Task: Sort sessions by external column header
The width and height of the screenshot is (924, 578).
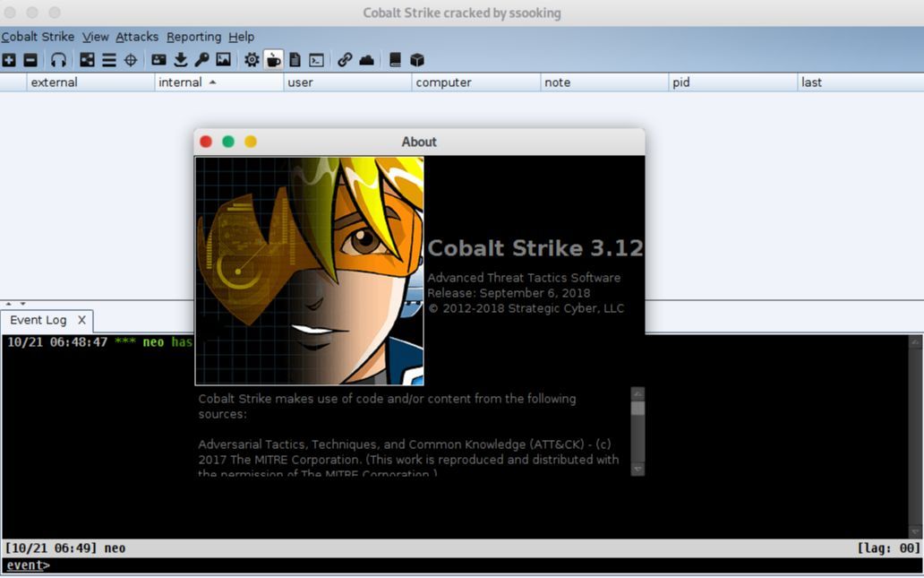Action: pos(90,82)
